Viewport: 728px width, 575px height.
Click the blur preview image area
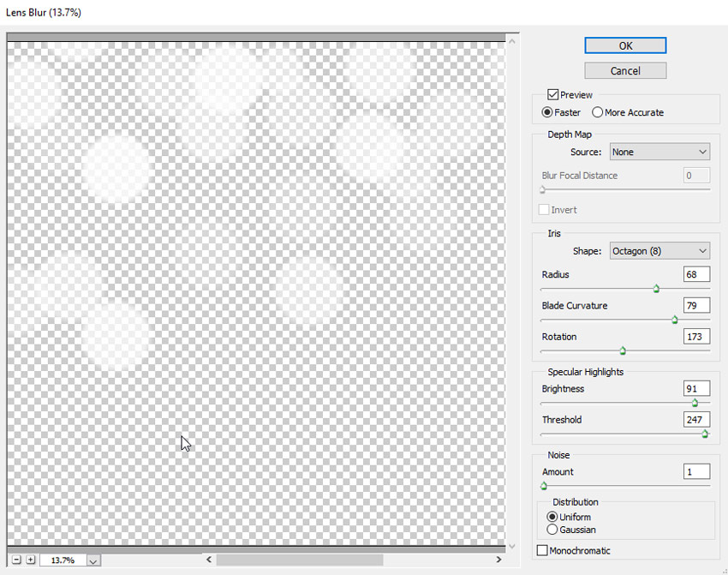tap(256, 294)
